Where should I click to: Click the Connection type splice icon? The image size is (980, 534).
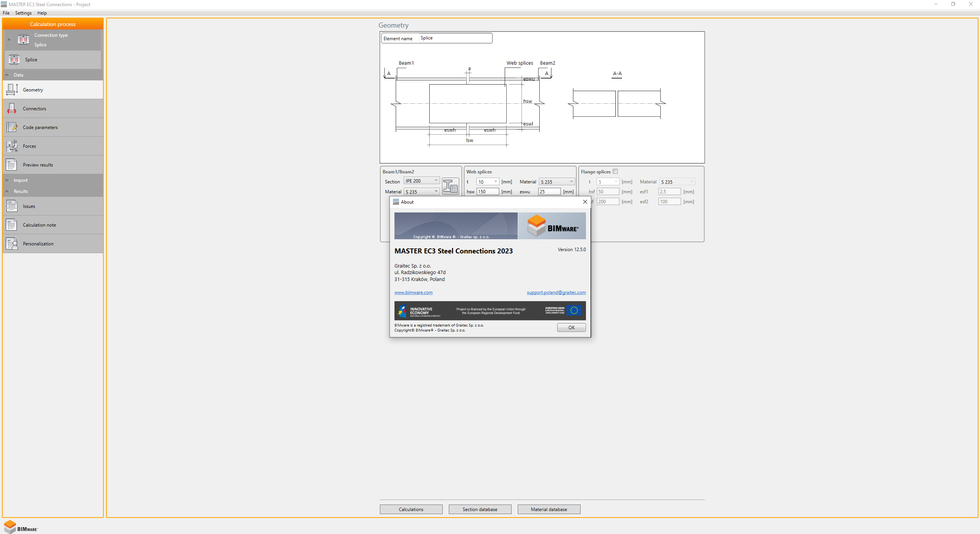click(23, 39)
